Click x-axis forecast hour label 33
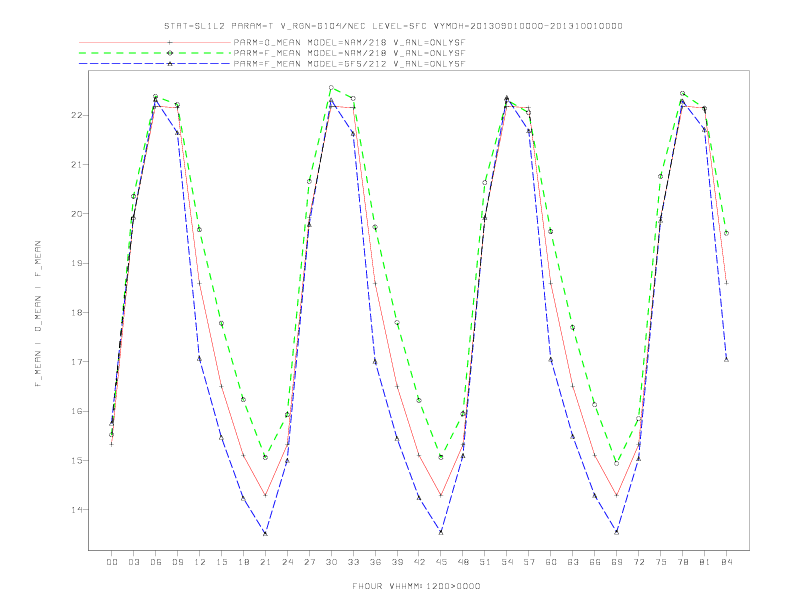792x612 pixels. [353, 562]
